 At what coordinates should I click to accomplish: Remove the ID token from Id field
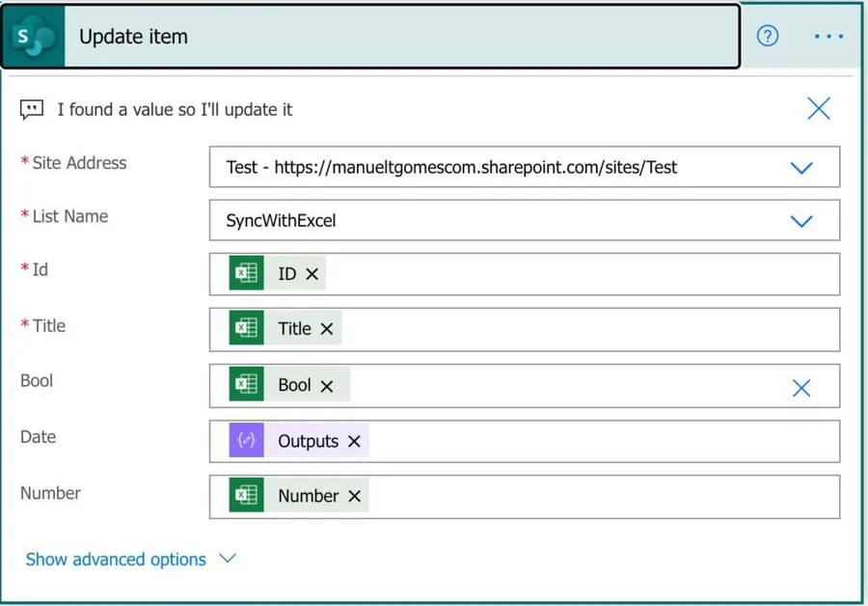(312, 274)
